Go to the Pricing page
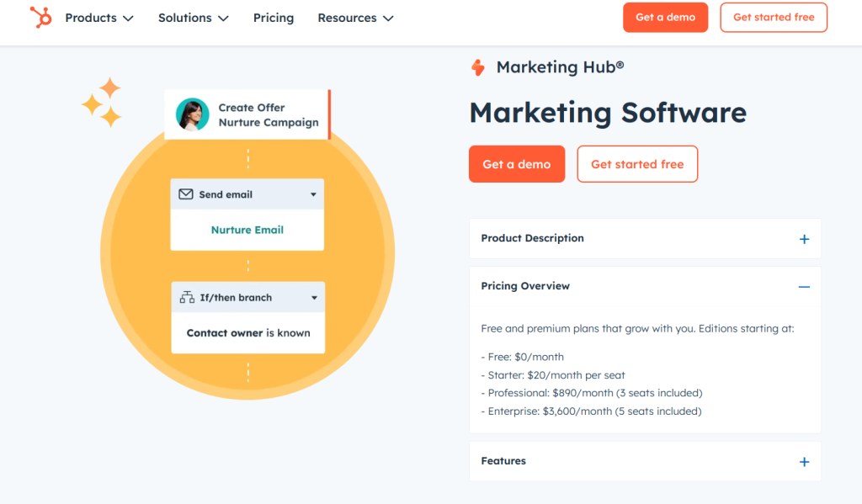This screenshot has width=862, height=504. (274, 18)
